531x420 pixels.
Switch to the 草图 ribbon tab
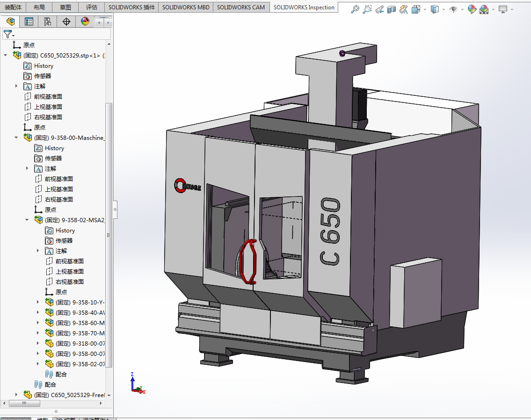point(65,7)
